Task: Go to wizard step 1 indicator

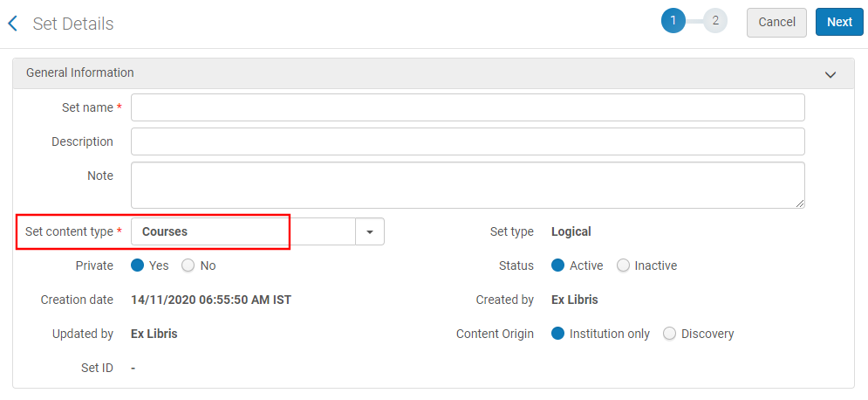Action: point(673,21)
